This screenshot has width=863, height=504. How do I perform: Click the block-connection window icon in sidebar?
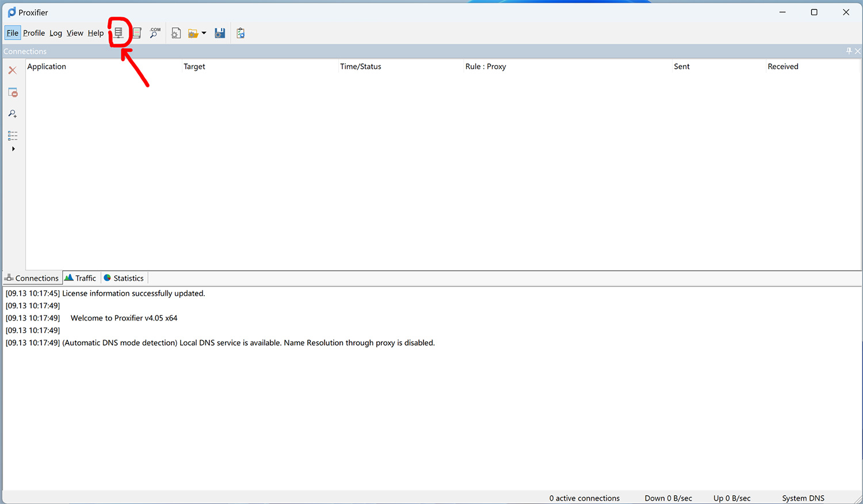coord(13,92)
